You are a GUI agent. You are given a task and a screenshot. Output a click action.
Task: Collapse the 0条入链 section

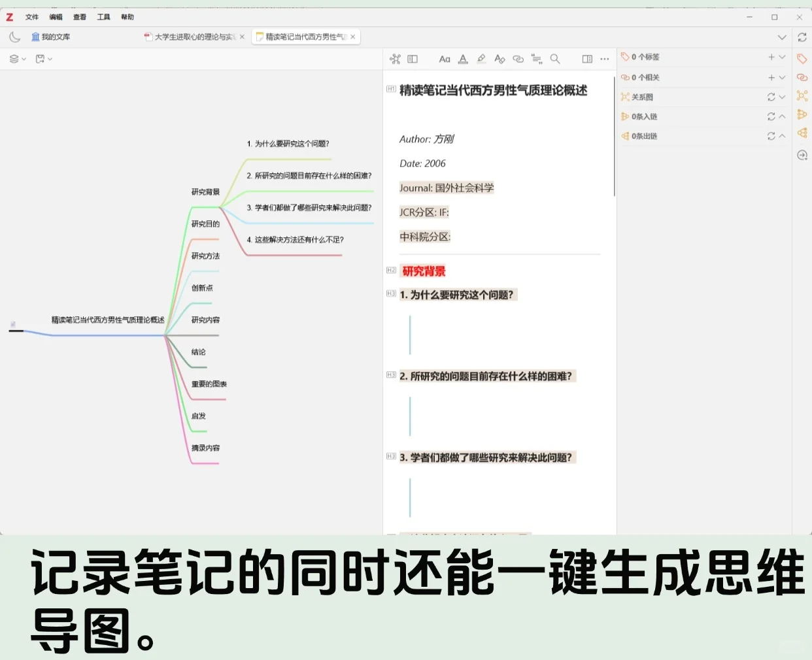(781, 116)
